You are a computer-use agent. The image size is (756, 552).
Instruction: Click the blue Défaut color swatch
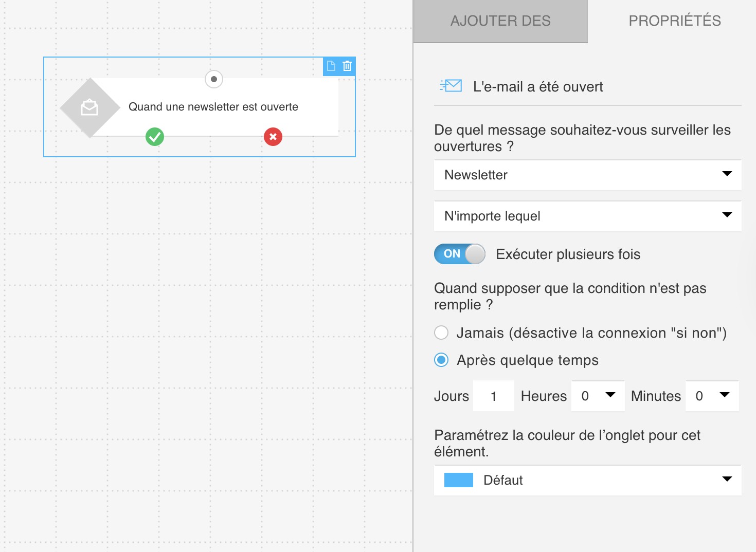tap(459, 480)
